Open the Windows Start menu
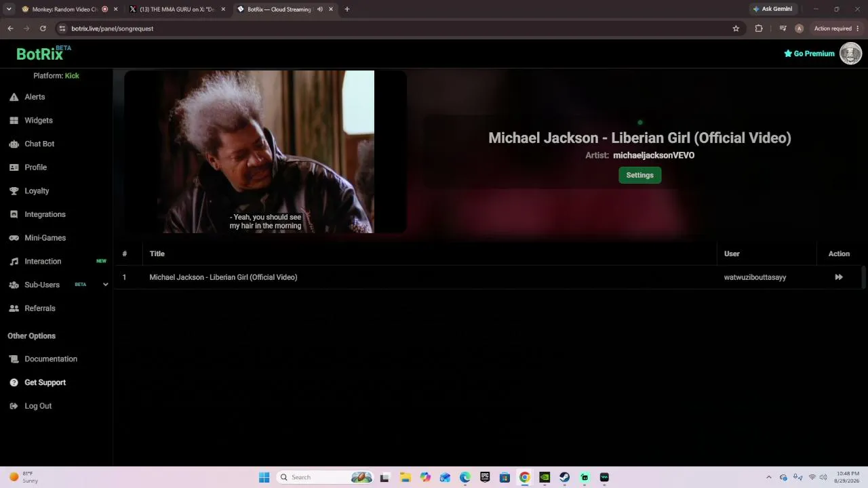 [x=264, y=477]
